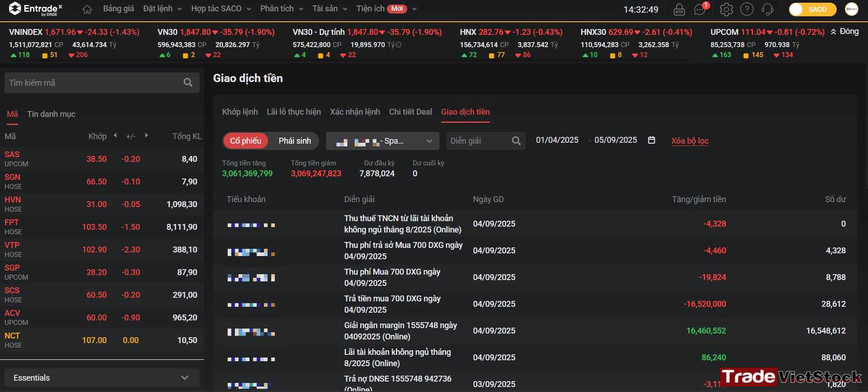The width and height of the screenshot is (868, 392).
Task: Open notifications chat icon with badge
Action: tap(700, 9)
